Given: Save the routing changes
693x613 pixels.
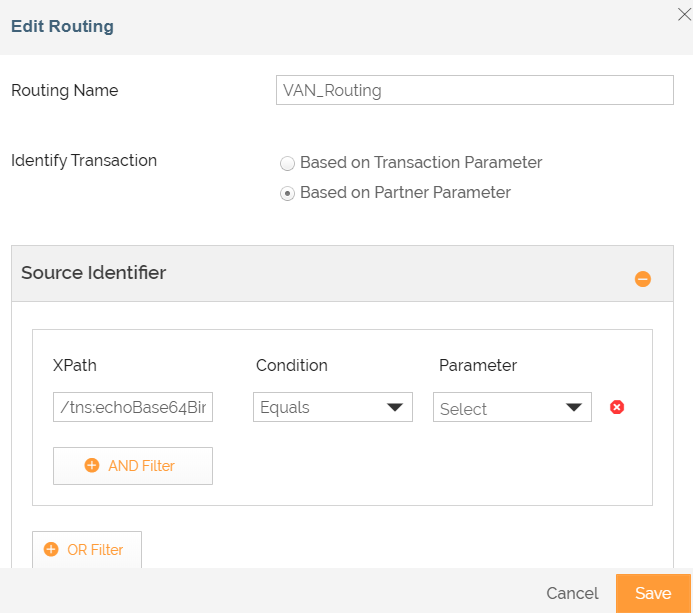Looking at the screenshot, I should 653,593.
